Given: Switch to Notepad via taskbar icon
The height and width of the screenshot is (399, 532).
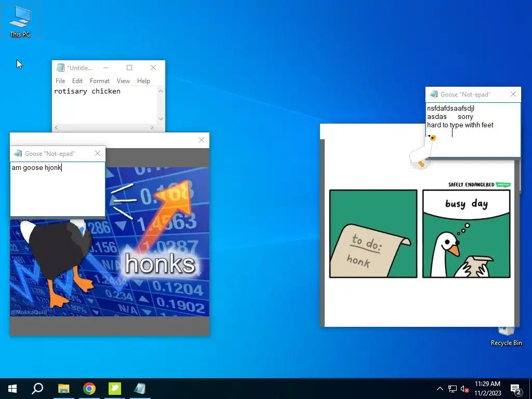Looking at the screenshot, I should click(140, 389).
